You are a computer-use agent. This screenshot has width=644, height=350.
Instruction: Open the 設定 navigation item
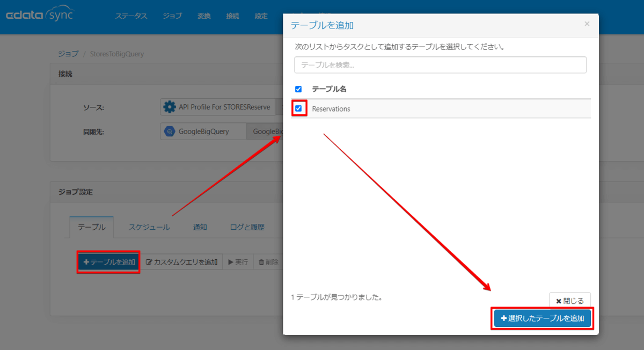click(261, 16)
